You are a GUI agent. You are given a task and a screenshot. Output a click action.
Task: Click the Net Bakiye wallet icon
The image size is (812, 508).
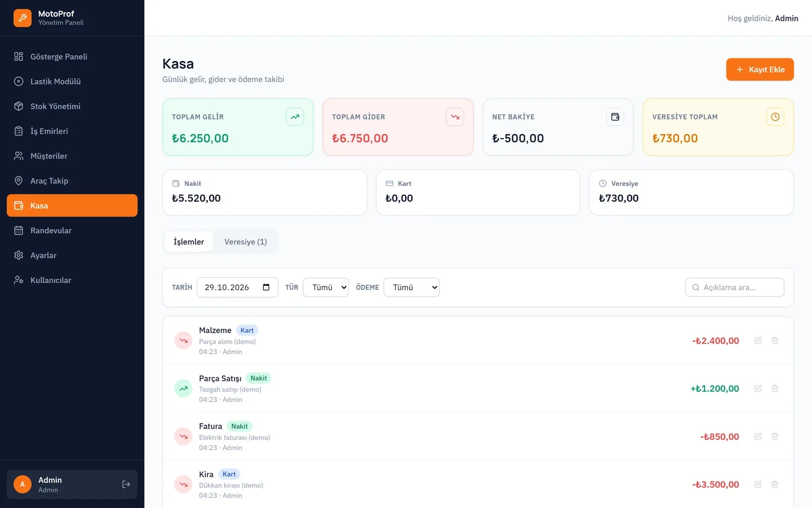click(x=615, y=117)
